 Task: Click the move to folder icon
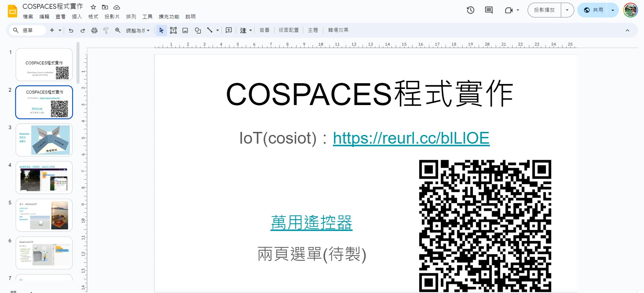click(105, 7)
